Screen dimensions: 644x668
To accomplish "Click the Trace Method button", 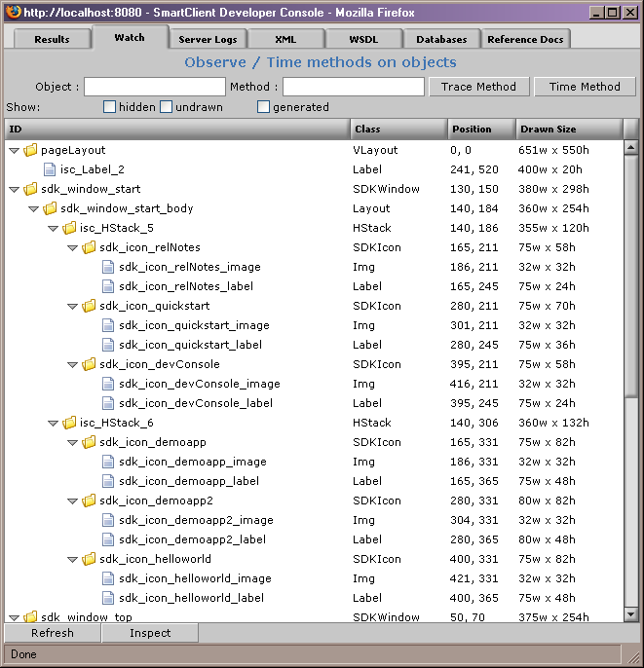I will pyautogui.click(x=479, y=87).
